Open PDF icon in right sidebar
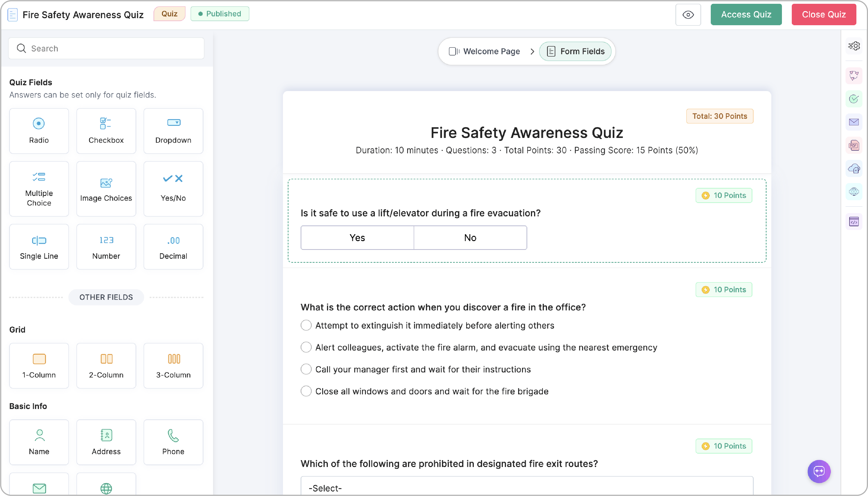This screenshot has width=868, height=496. (x=854, y=145)
